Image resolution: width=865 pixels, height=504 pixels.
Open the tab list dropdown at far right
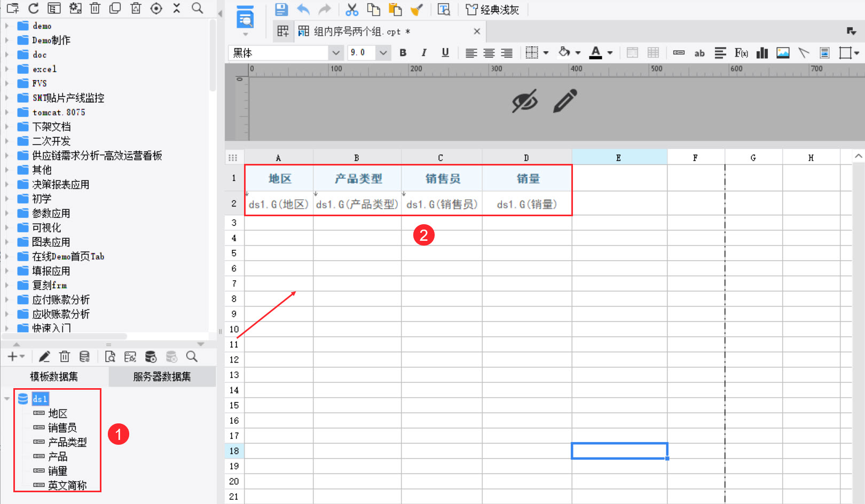pos(851,31)
